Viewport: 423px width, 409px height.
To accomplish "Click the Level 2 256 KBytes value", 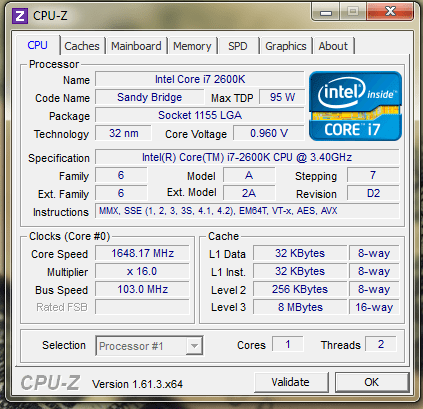I will tap(300, 289).
